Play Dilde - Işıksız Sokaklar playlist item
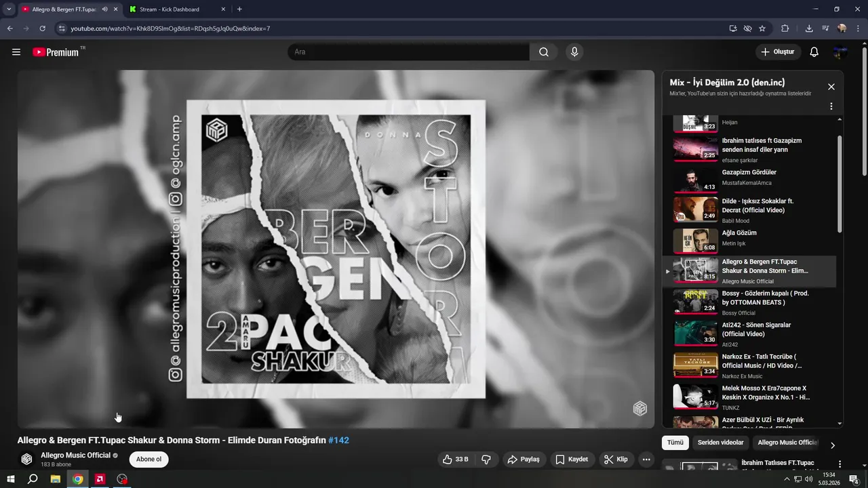The width and height of the screenshot is (868, 488). [x=749, y=209]
